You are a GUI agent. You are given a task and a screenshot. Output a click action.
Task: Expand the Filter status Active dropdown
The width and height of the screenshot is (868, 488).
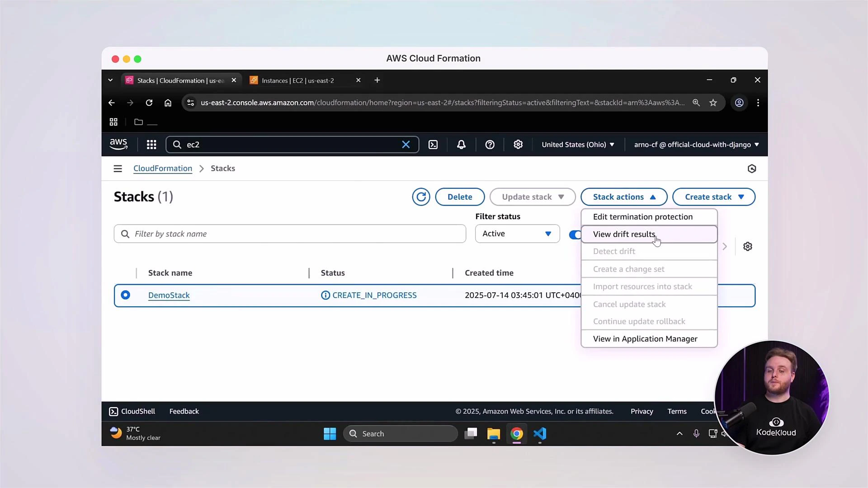click(x=517, y=234)
